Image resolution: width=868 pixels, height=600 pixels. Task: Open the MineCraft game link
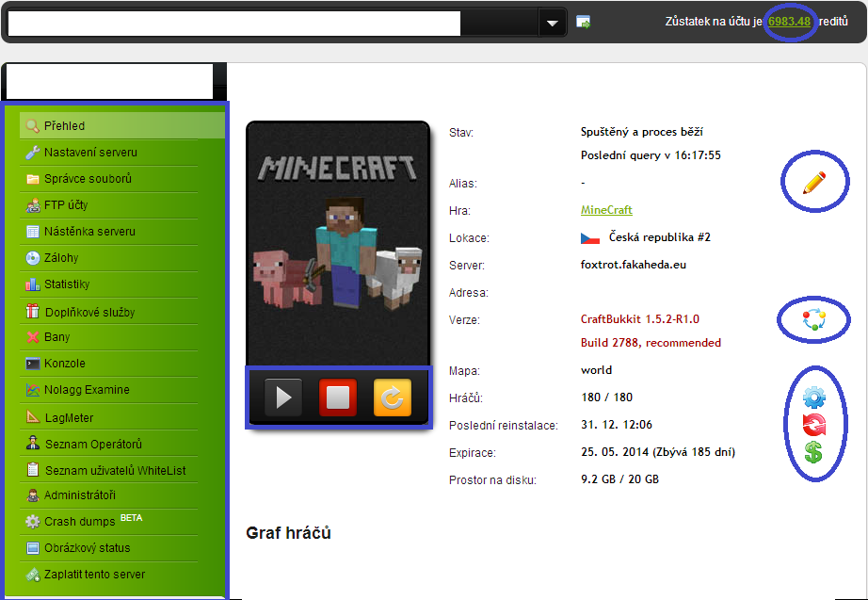606,210
